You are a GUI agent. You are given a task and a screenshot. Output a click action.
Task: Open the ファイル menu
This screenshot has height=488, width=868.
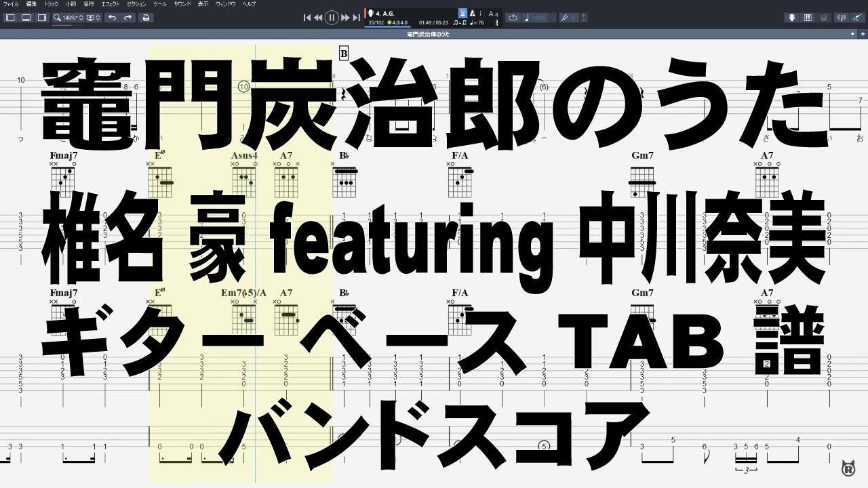pyautogui.click(x=11, y=4)
